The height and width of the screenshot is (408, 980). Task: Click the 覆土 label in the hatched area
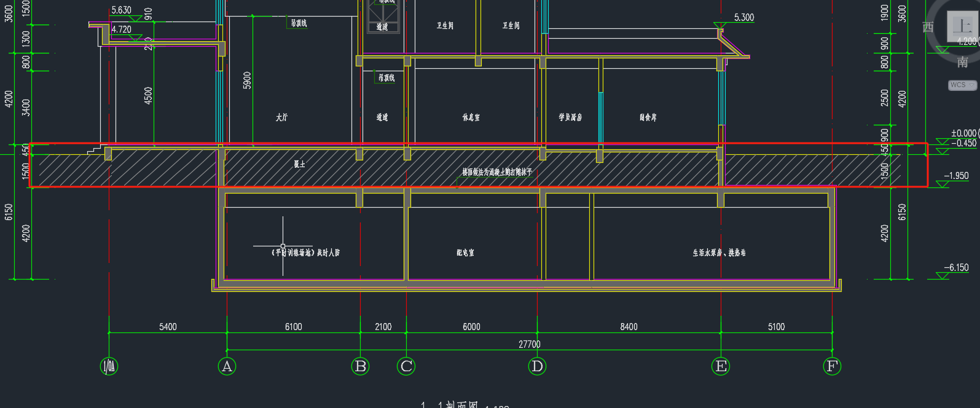coord(299,164)
